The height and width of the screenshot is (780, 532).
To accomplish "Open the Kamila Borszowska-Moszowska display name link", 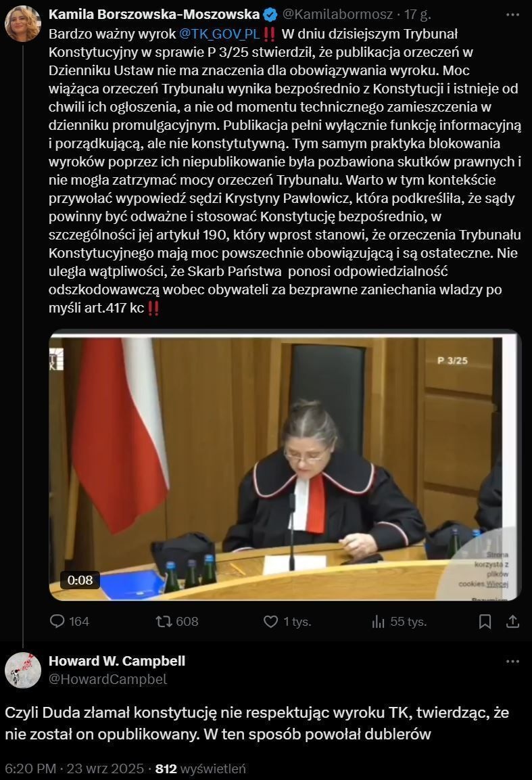I will click(154, 14).
